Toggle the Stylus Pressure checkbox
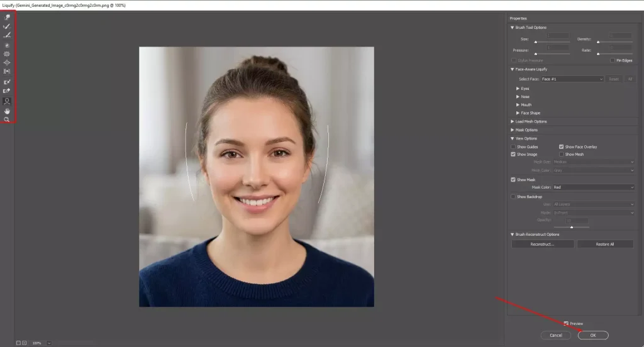 tap(513, 60)
